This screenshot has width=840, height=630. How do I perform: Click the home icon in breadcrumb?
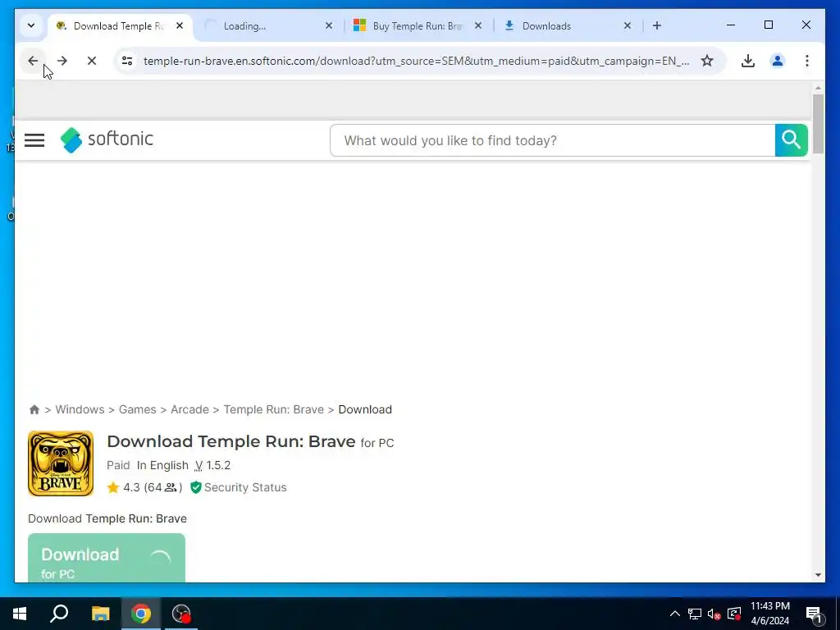tap(34, 410)
